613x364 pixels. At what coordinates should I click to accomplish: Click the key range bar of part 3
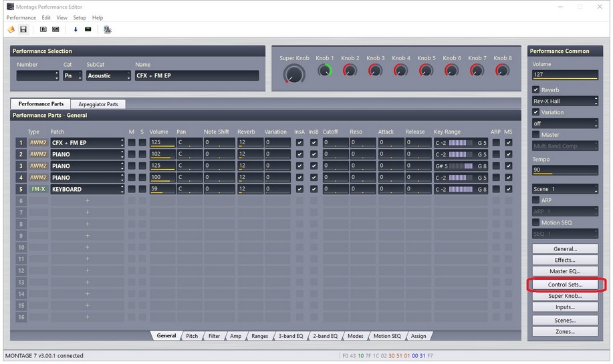pyautogui.click(x=461, y=166)
